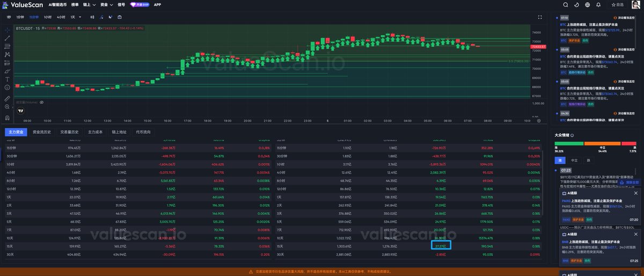Click the info icon next to 大众情绪

click(x=572, y=135)
